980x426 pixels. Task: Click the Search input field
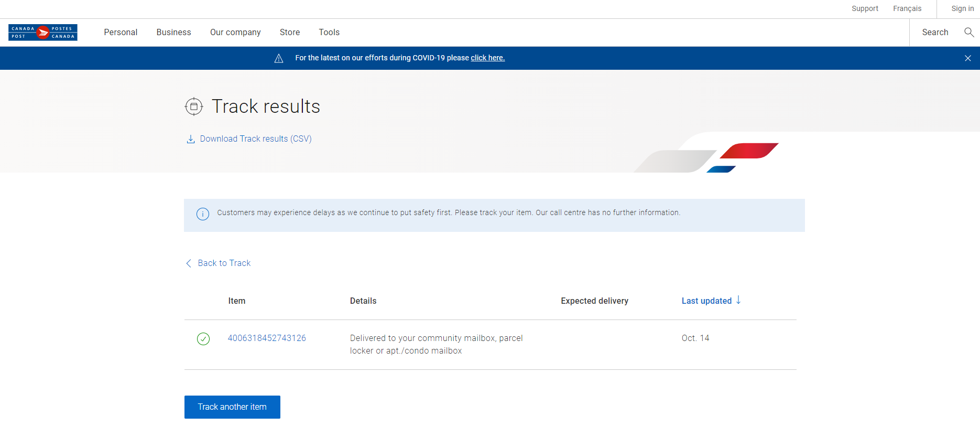click(x=935, y=33)
